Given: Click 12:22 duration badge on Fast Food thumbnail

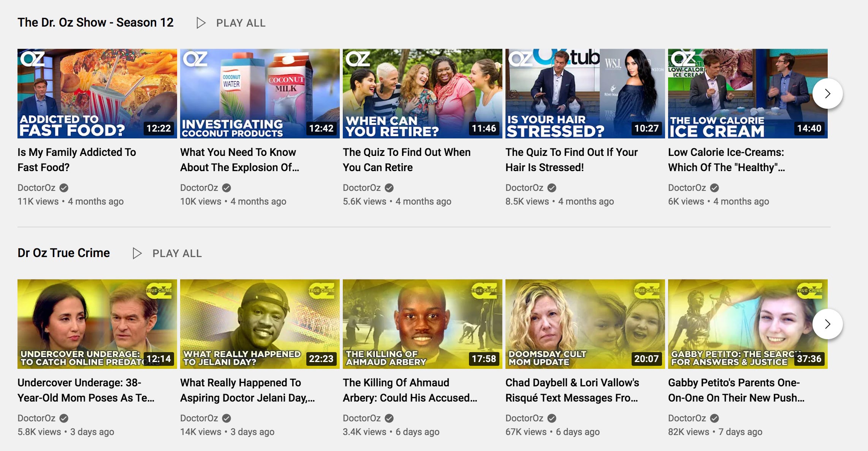Looking at the screenshot, I should point(159,129).
